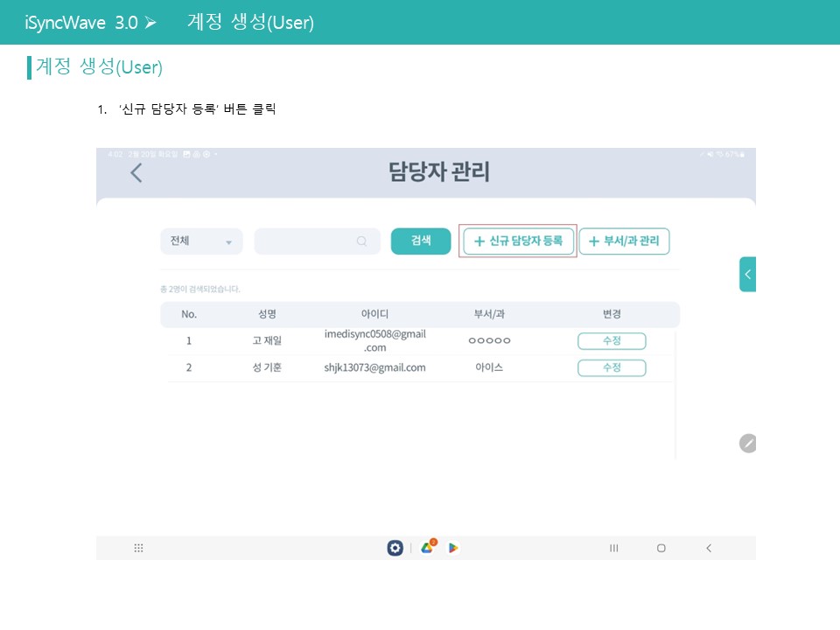Click the 검색 search button
The width and height of the screenshot is (840, 630).
420,241
